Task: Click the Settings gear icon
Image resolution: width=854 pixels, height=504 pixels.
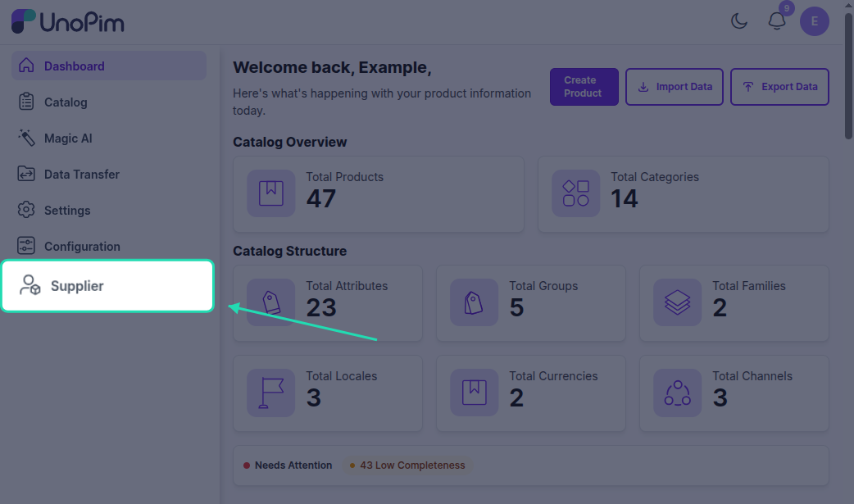Action: point(26,210)
